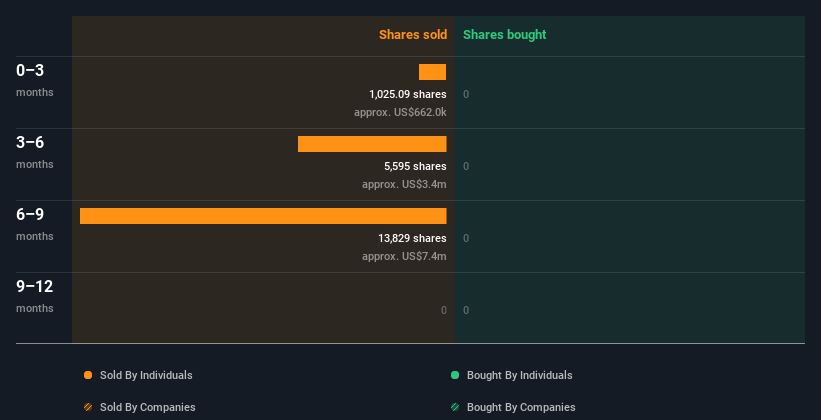Image resolution: width=821 pixels, height=420 pixels.
Task: Select the 0–3 months orange bar
Action: [x=432, y=72]
